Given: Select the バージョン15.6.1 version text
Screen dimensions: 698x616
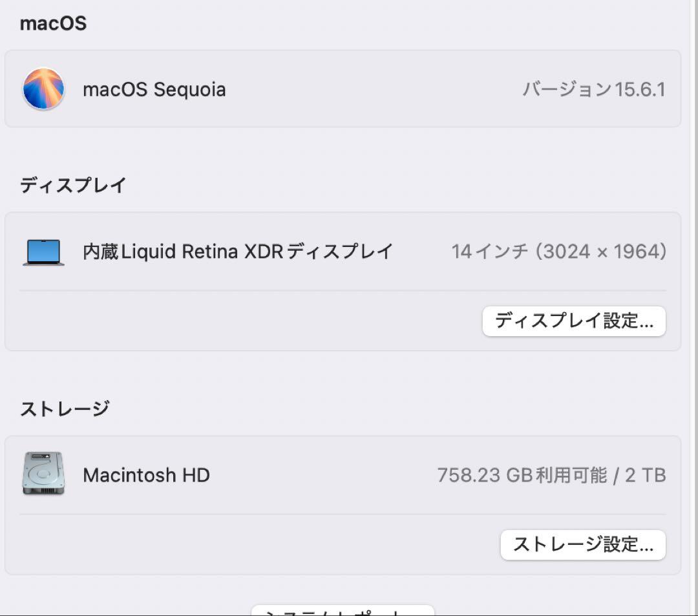Looking at the screenshot, I should pos(595,89).
